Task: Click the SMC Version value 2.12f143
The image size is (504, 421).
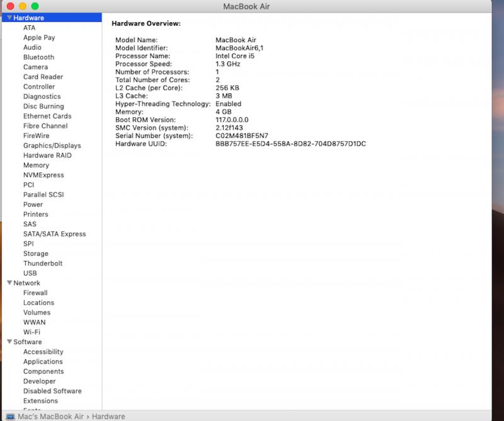Action: (x=229, y=128)
